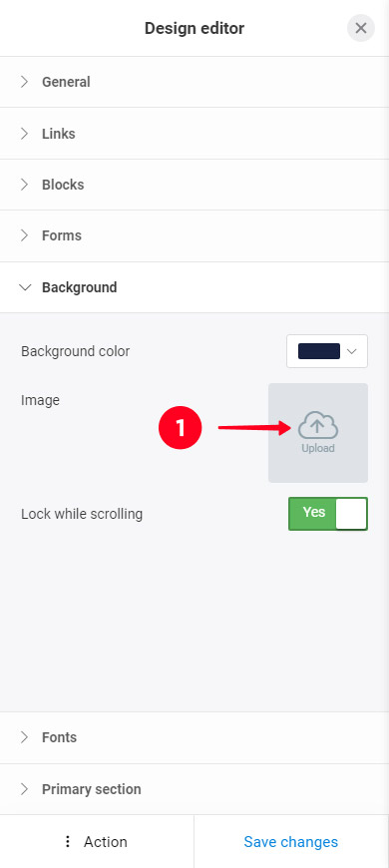The image size is (389, 868).
Task: Click the chevron icon beside Links
Action: click(x=24, y=134)
